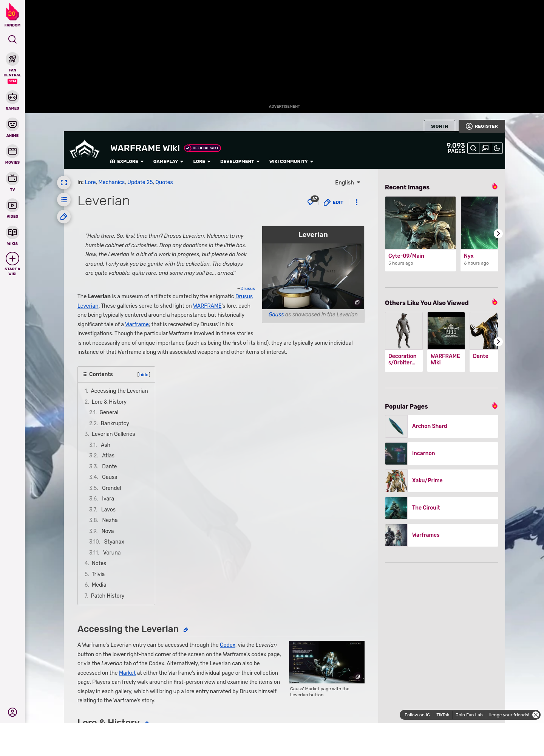Edit section icon beside Accessing the Leverian
544x756 pixels.
pyautogui.click(x=186, y=630)
